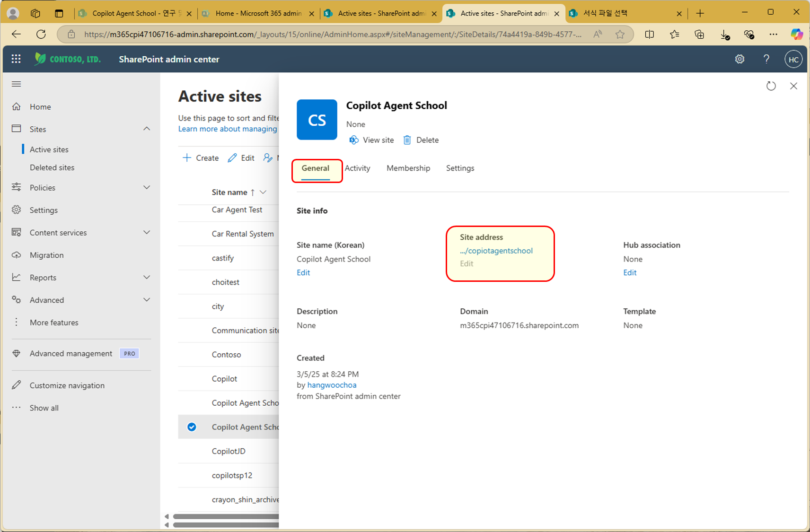Add page to favorites star icon
This screenshot has width=810, height=532.
(620, 34)
